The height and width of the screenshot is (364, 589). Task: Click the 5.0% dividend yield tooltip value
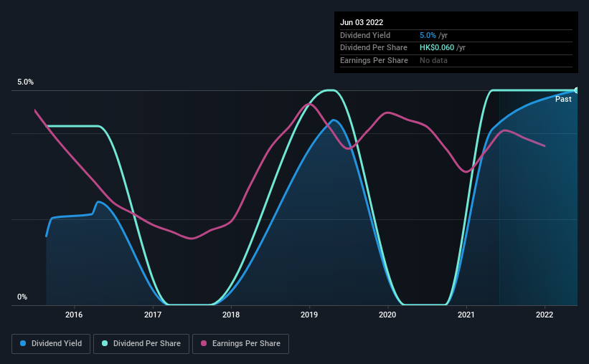click(x=428, y=35)
